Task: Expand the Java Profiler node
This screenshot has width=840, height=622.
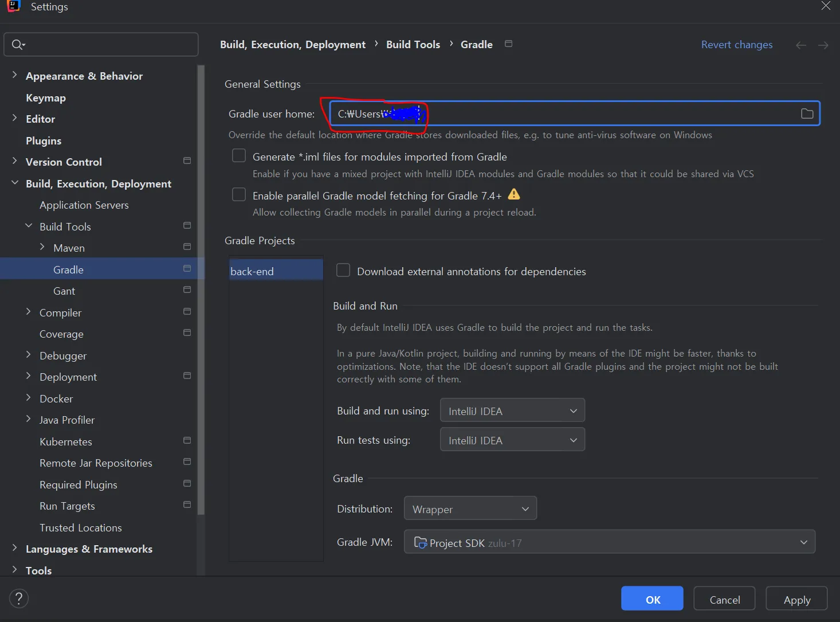Action: click(x=29, y=419)
